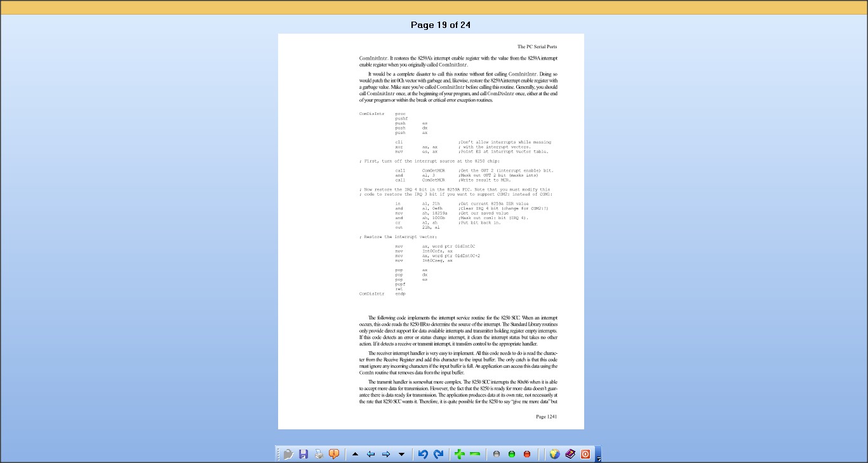Save the document with the floppy icon
Screen dimensions: 868x463
304,454
